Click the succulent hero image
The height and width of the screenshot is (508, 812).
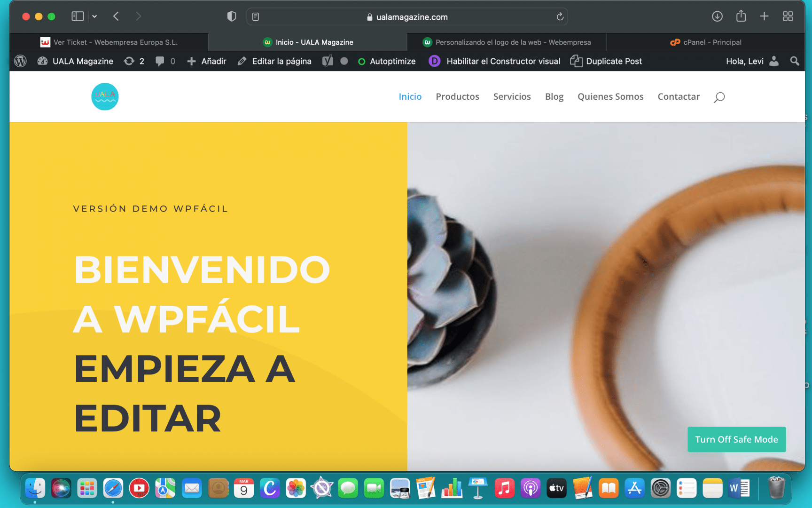(x=606, y=296)
